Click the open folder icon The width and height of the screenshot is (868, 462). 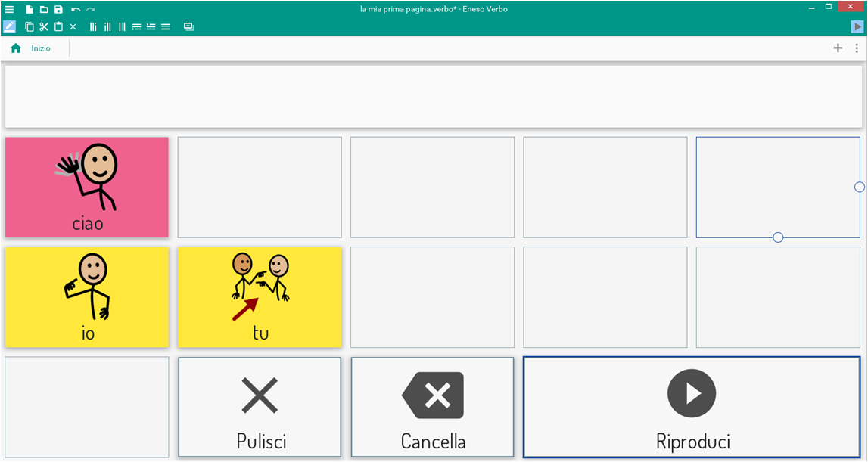(44, 10)
